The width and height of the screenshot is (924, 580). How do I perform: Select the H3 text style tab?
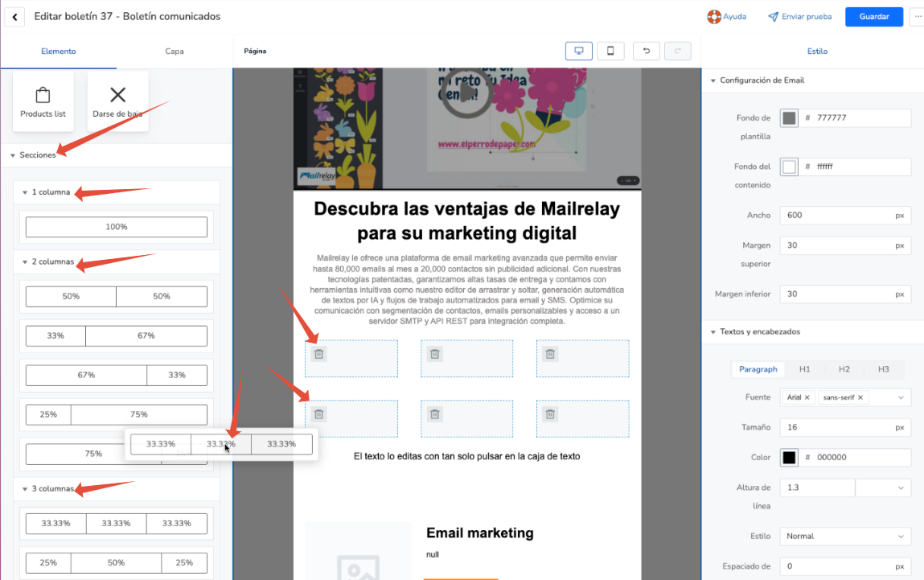(x=883, y=369)
